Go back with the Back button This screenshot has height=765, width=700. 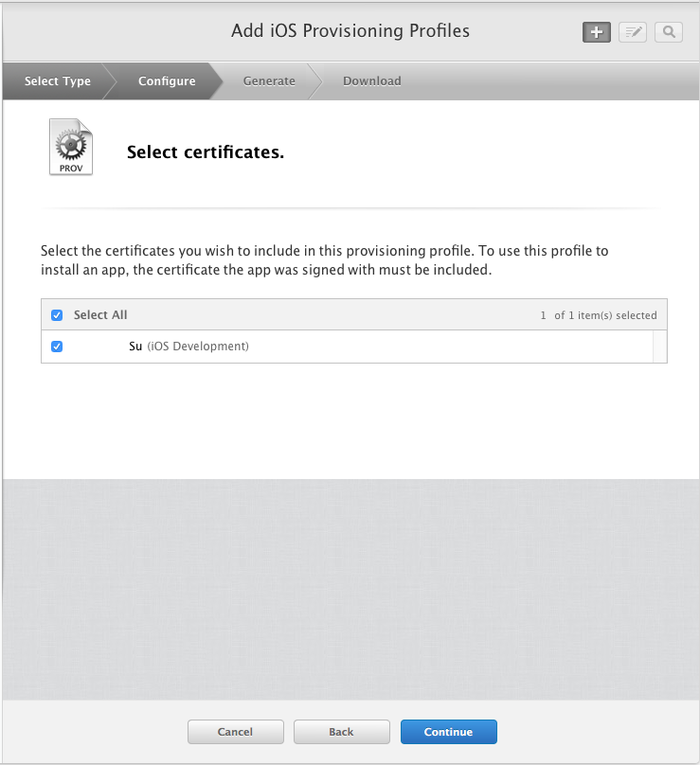(x=341, y=732)
